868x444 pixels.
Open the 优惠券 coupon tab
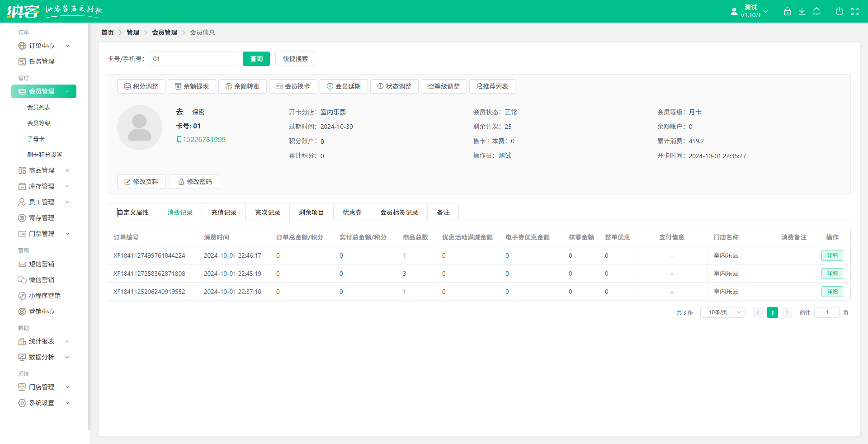[x=352, y=212]
